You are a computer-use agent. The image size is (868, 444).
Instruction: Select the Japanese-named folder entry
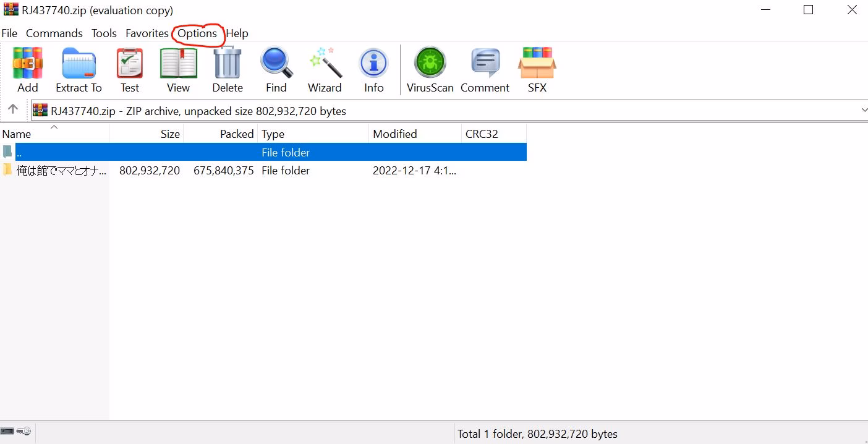coord(61,171)
